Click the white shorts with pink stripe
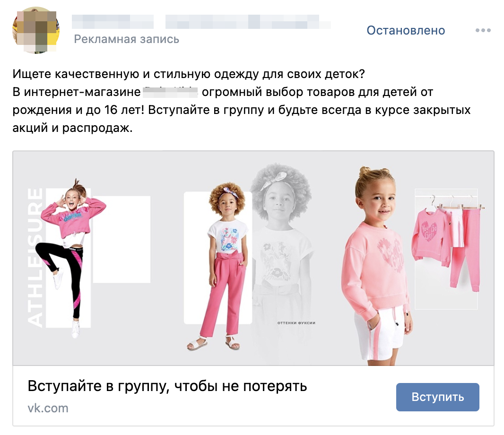 click(379, 334)
